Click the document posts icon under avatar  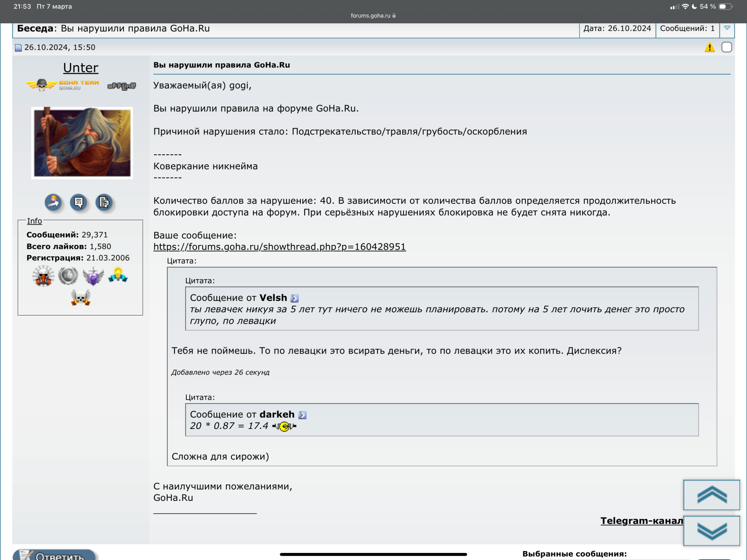[104, 202]
